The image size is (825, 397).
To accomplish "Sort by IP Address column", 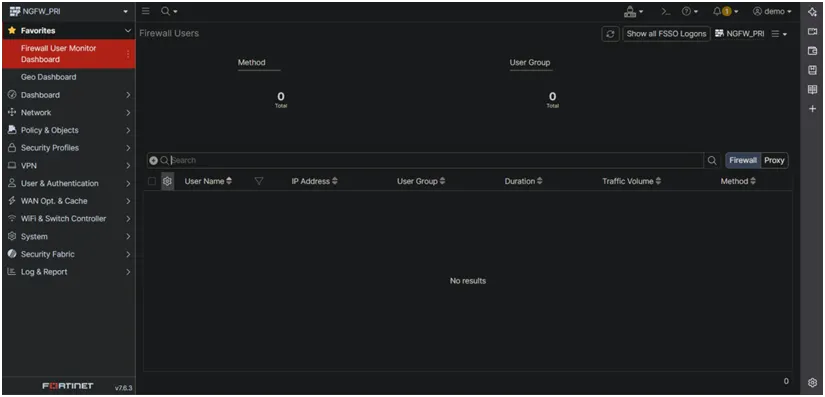I will click(315, 181).
